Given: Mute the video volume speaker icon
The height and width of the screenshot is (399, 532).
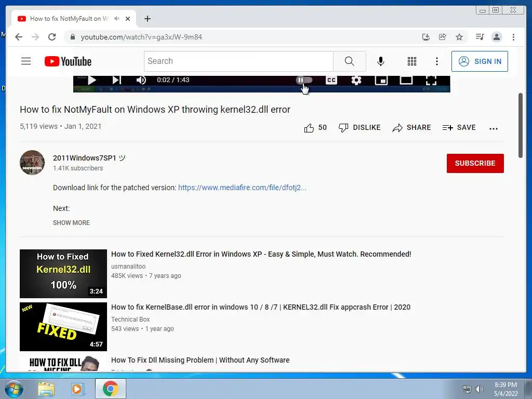Looking at the screenshot, I should coord(141,80).
